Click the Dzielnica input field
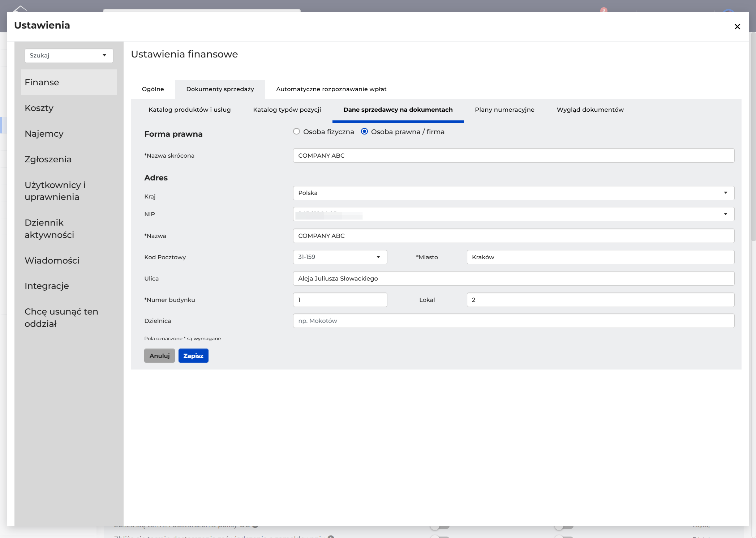 [514, 321]
